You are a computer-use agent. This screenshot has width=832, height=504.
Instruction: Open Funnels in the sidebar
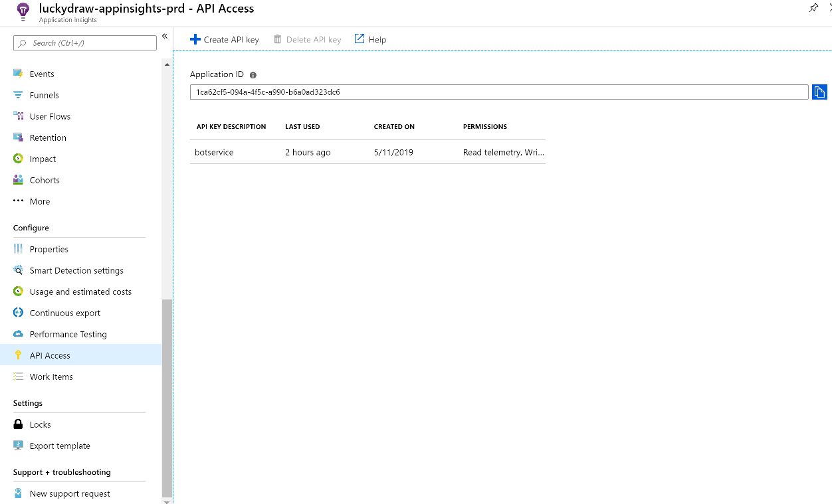pyautogui.click(x=45, y=95)
